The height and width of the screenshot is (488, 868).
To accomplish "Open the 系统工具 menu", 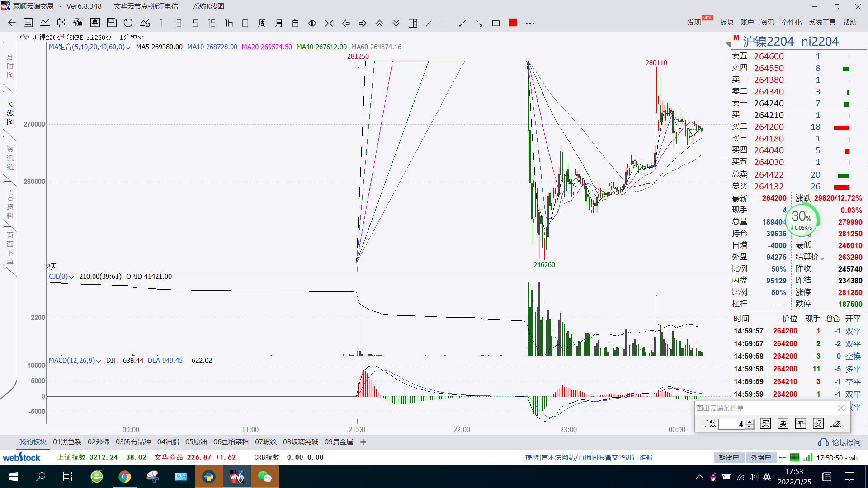I will (822, 23).
